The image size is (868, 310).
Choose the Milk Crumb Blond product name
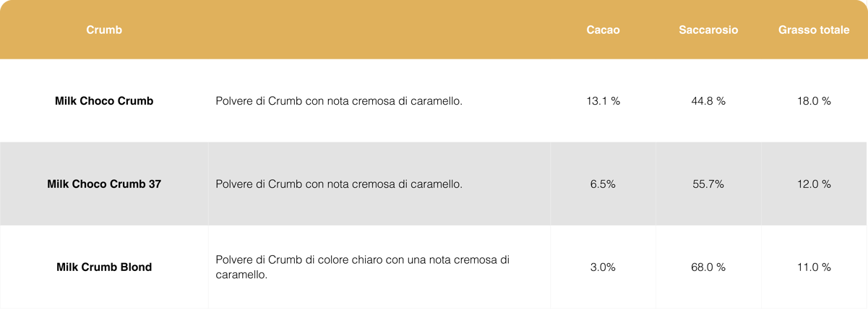[104, 267]
